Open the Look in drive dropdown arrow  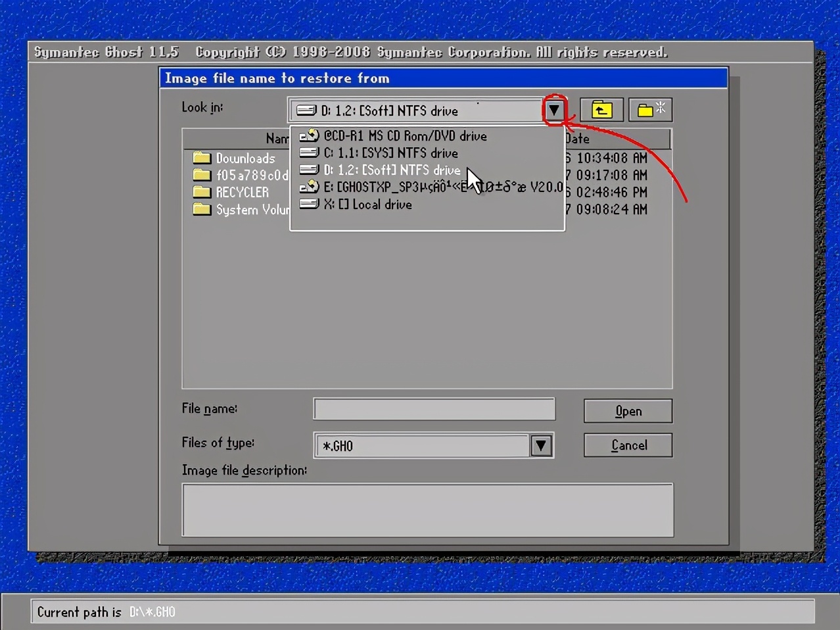point(554,110)
